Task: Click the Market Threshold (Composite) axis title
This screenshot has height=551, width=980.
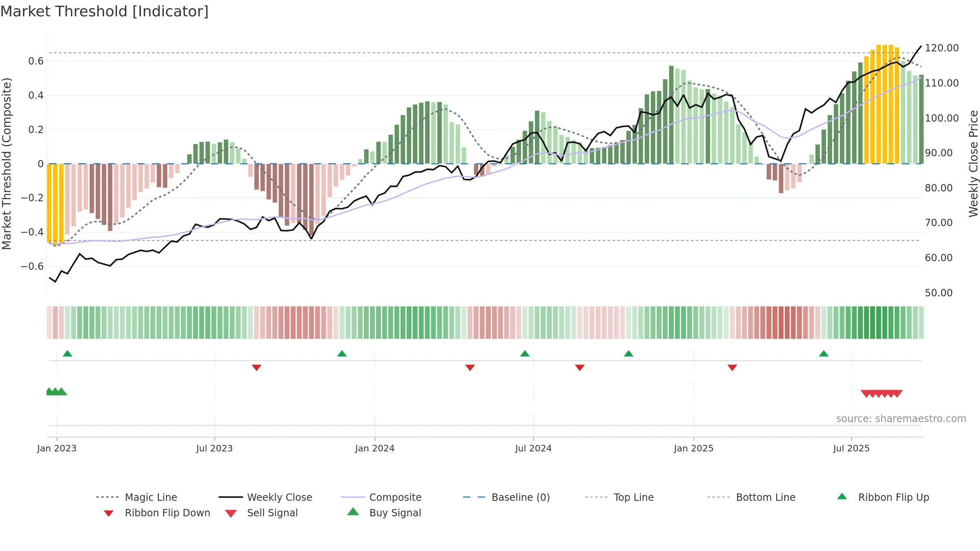Action: 7,164
